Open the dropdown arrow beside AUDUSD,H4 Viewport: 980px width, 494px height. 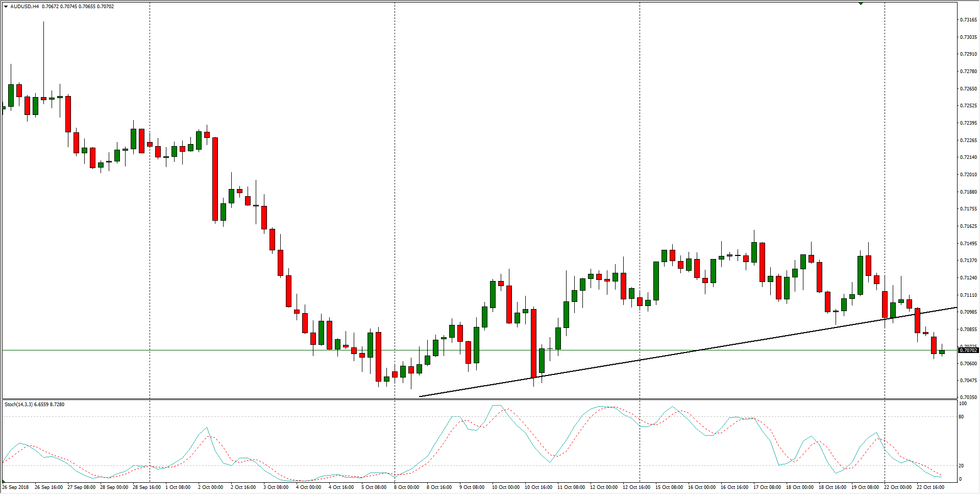pyautogui.click(x=6, y=7)
